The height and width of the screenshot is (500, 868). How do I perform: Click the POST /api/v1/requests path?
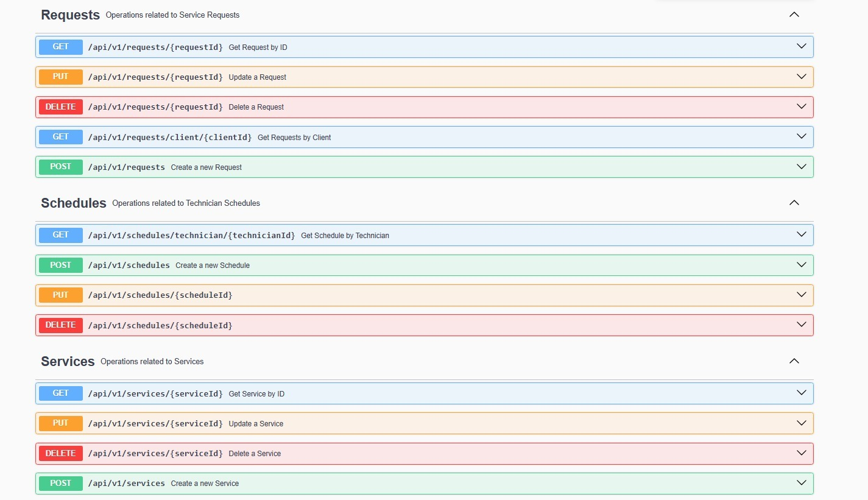(x=127, y=167)
